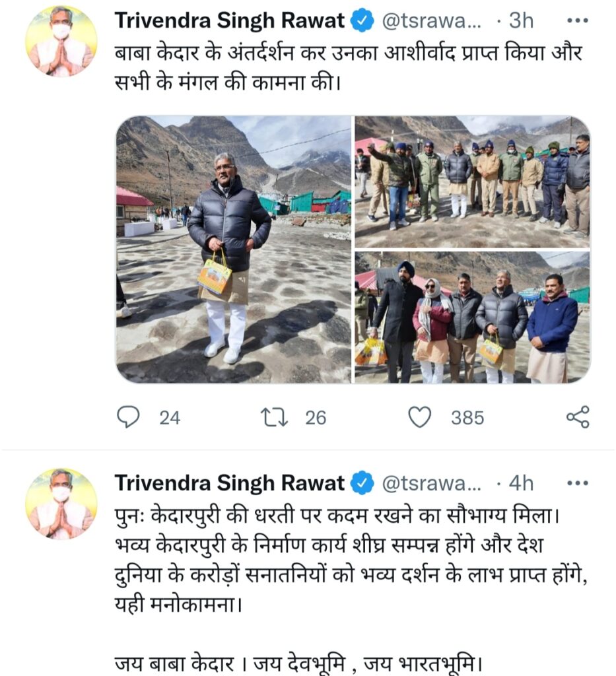
Task: Open the 3h timestamp of first tweet
Action: coord(521,20)
